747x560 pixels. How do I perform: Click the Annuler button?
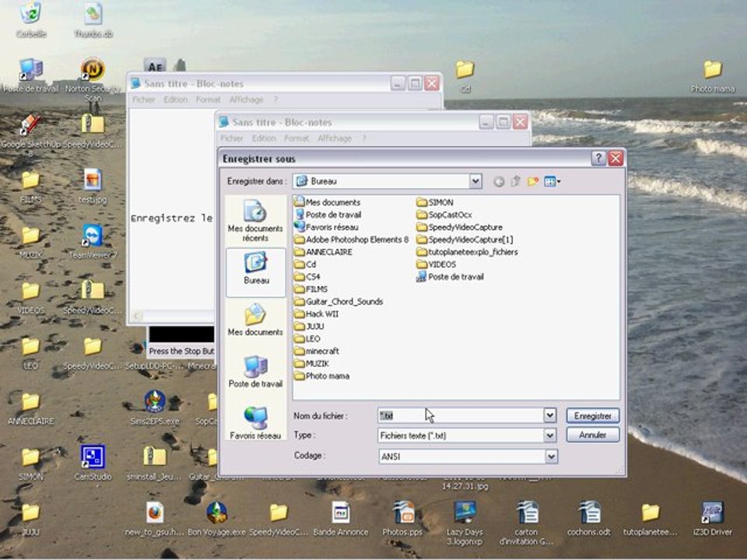pos(593,435)
